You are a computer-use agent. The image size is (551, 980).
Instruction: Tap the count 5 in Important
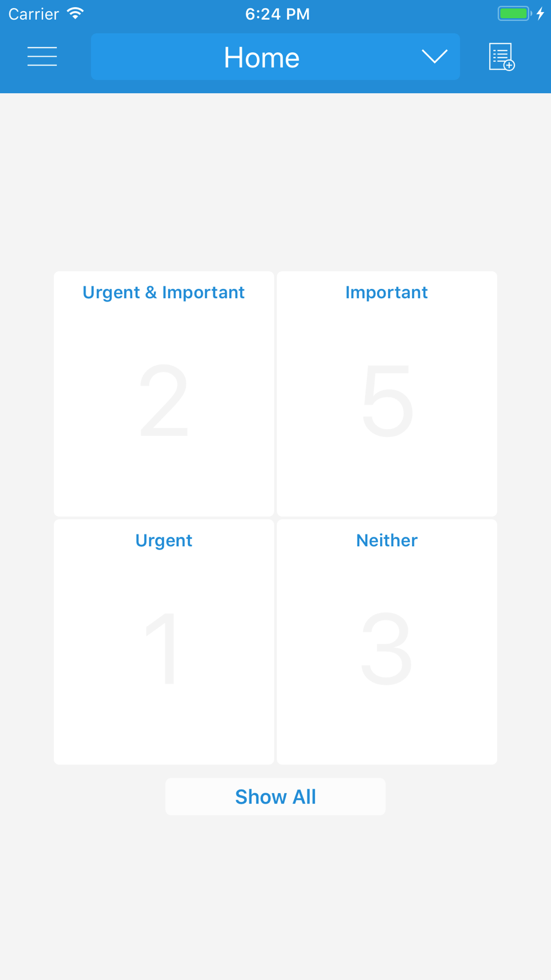(387, 400)
